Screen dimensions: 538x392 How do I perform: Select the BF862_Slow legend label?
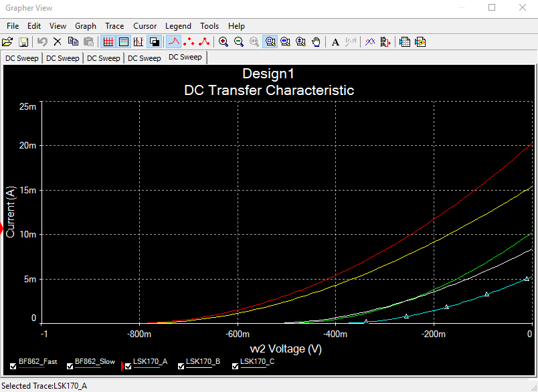click(95, 361)
